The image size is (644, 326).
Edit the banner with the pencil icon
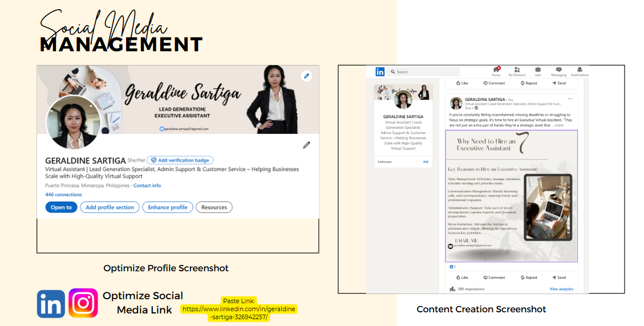coord(306,76)
